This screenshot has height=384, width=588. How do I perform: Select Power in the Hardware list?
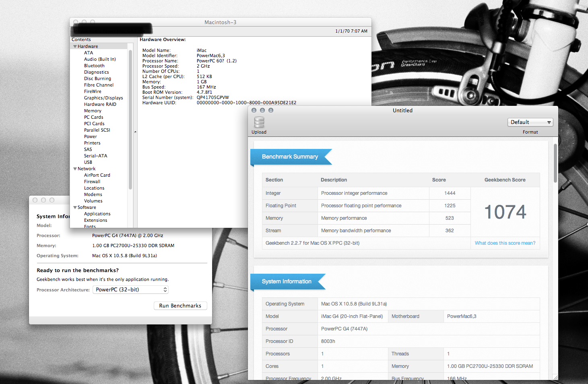tap(91, 136)
